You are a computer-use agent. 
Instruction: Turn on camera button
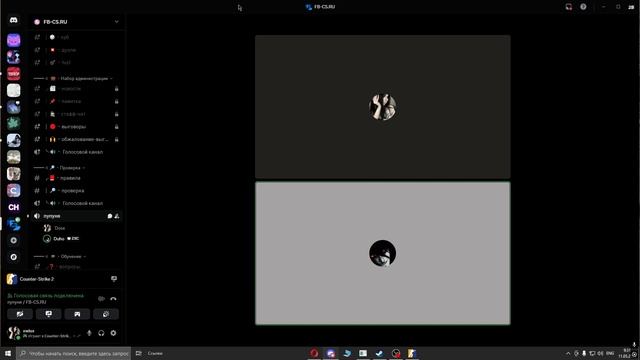coord(20,314)
